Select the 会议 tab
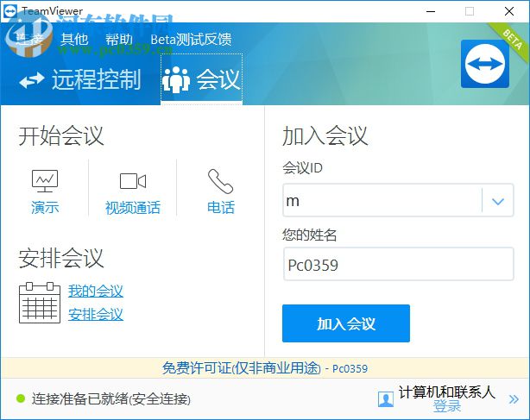This screenshot has width=530, height=420. tap(201, 79)
